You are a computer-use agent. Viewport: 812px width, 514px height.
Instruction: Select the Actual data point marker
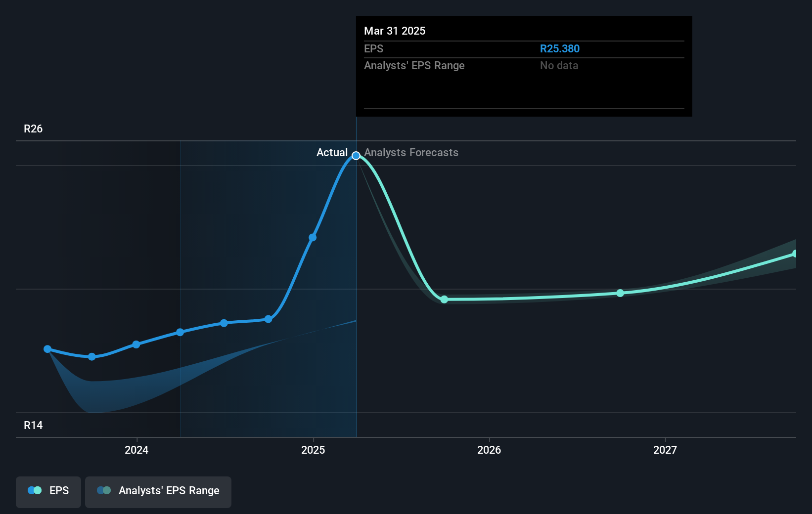tap(356, 156)
